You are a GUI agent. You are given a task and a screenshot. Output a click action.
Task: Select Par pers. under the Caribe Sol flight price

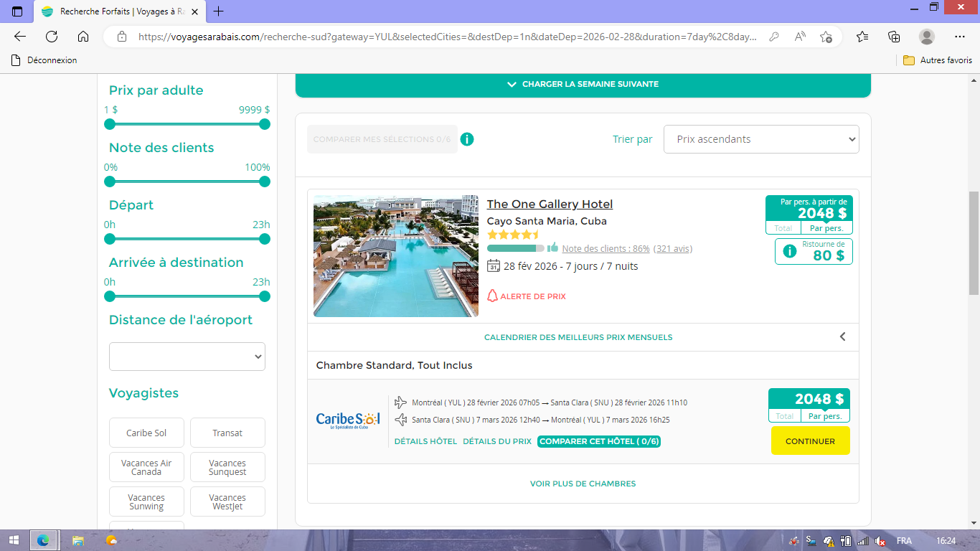point(825,416)
